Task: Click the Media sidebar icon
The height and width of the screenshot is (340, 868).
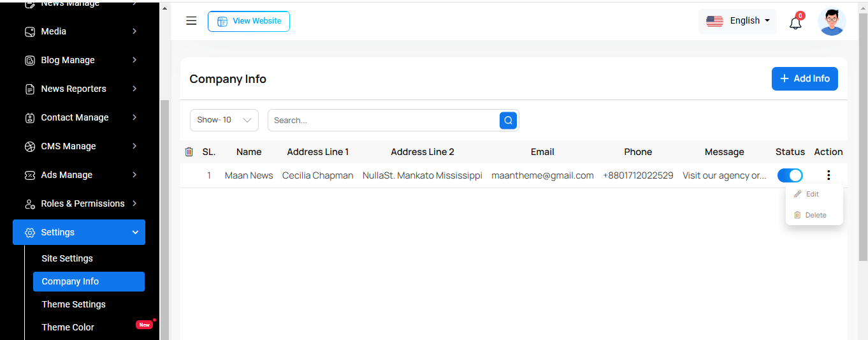Action: [29, 31]
